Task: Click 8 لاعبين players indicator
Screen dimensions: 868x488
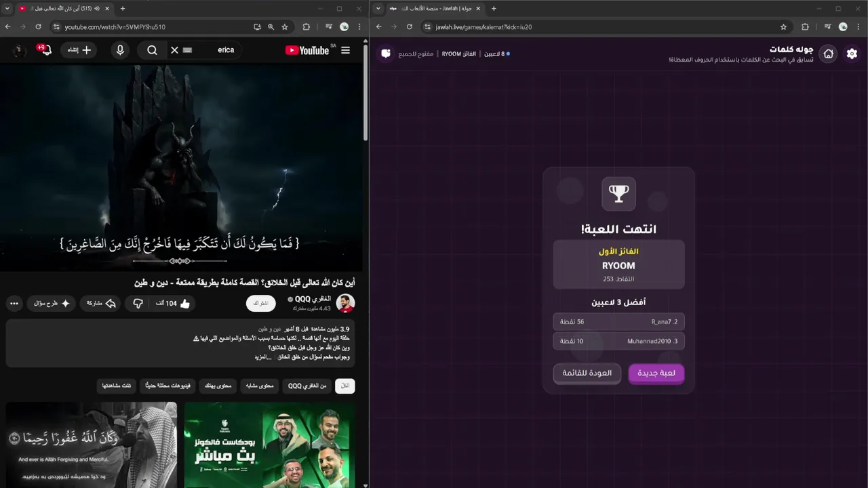Action: point(496,54)
